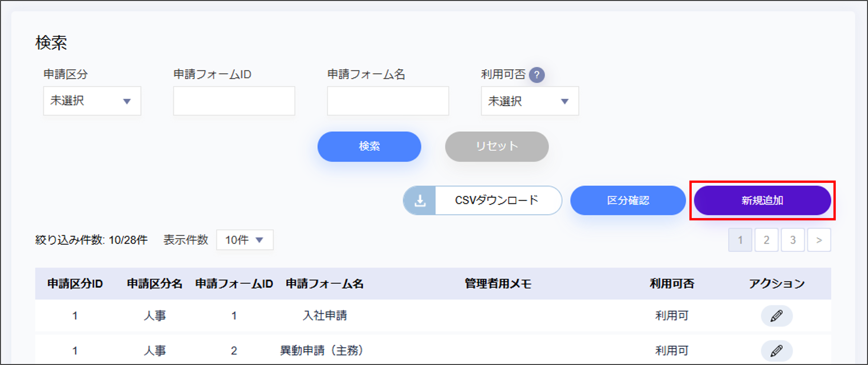The height and width of the screenshot is (365, 868).
Task: Click the 絞り込み件数: 10/28件 text
Action: click(91, 240)
